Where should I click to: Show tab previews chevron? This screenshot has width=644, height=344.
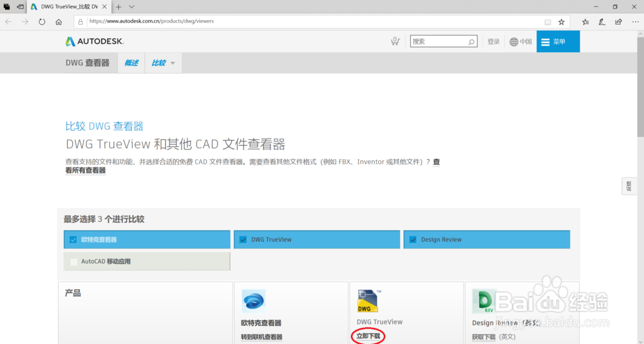(131, 7)
